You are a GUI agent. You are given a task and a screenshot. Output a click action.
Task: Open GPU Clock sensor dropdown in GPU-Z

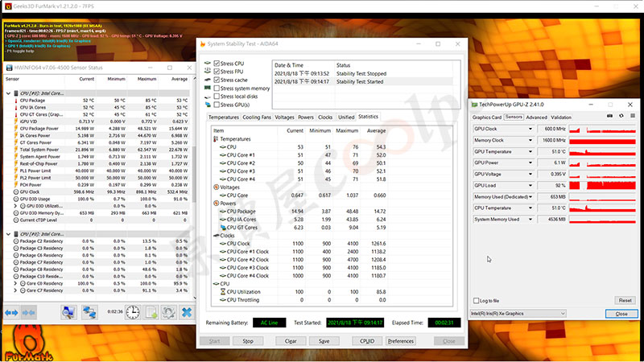530,129
